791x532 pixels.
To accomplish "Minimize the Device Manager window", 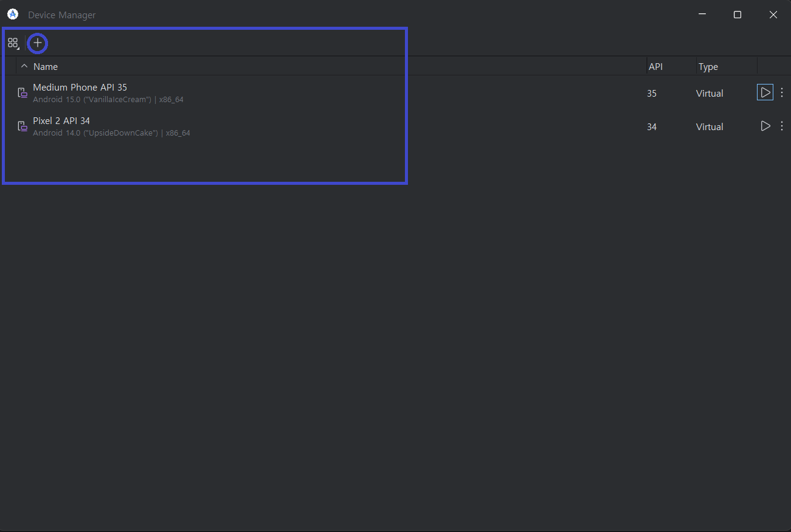I will [702, 15].
